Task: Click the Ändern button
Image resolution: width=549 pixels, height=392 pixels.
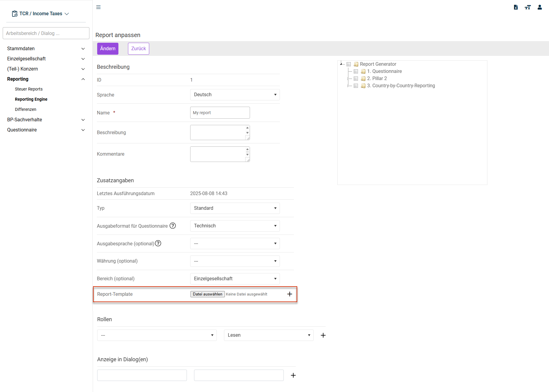Action: (x=108, y=49)
